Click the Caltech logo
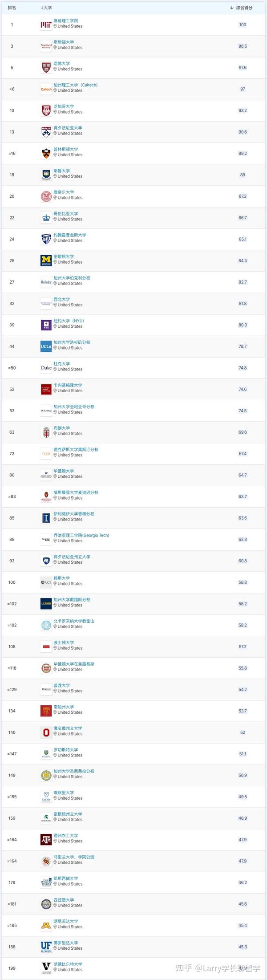 45,89
